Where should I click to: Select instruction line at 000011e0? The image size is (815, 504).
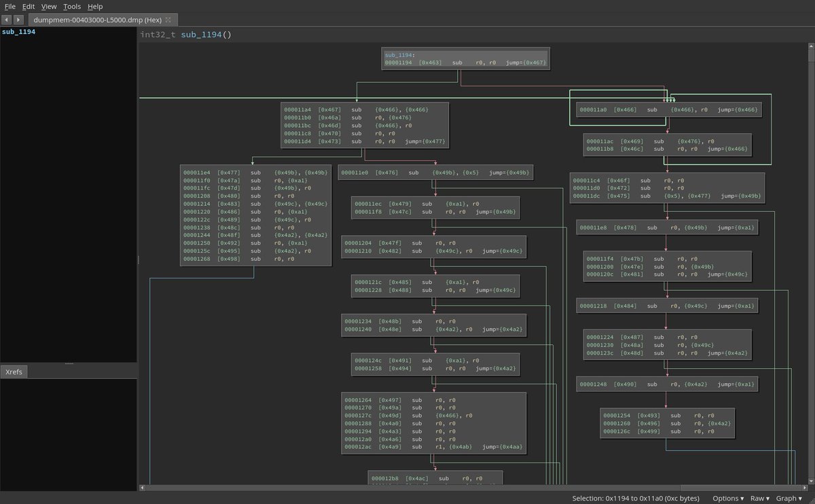point(435,173)
